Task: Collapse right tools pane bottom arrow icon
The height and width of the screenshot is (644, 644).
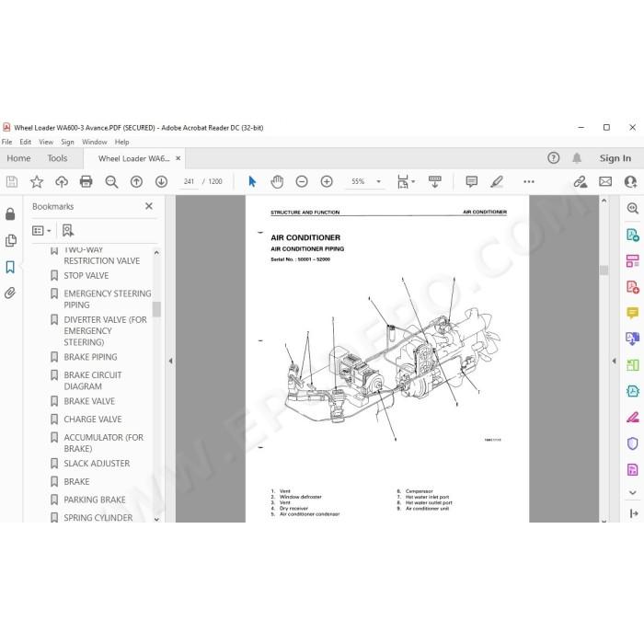Action: (x=633, y=513)
